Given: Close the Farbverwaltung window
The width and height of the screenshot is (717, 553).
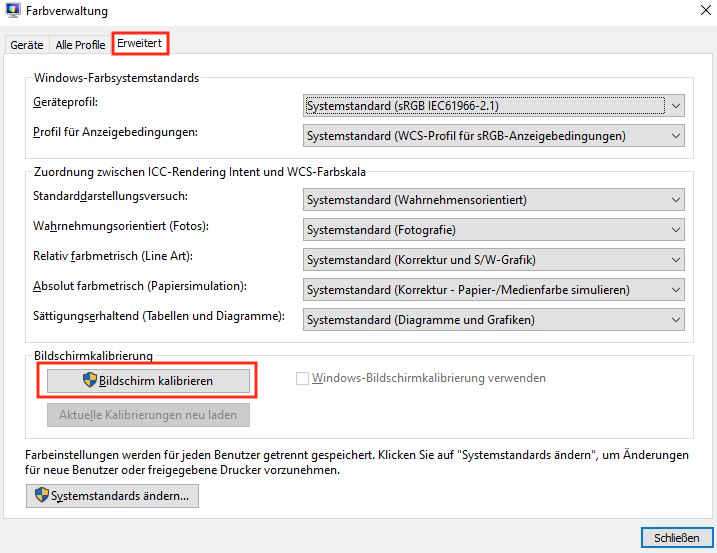Looking at the screenshot, I should point(706,10).
